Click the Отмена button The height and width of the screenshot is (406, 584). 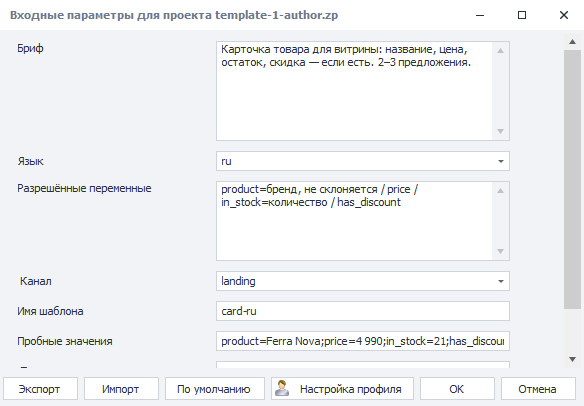(538, 389)
